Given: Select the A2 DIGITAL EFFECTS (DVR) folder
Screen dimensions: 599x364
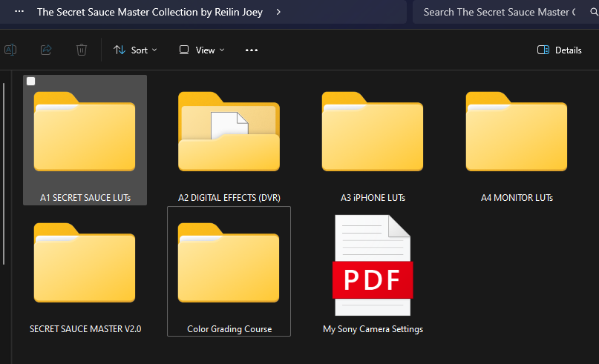Looking at the screenshot, I should (x=229, y=133).
